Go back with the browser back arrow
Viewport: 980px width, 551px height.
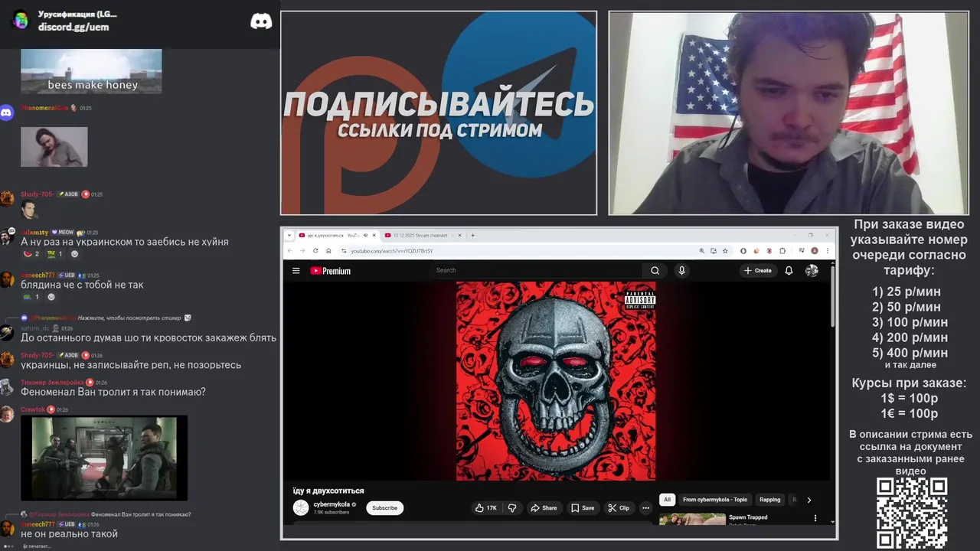click(x=290, y=250)
